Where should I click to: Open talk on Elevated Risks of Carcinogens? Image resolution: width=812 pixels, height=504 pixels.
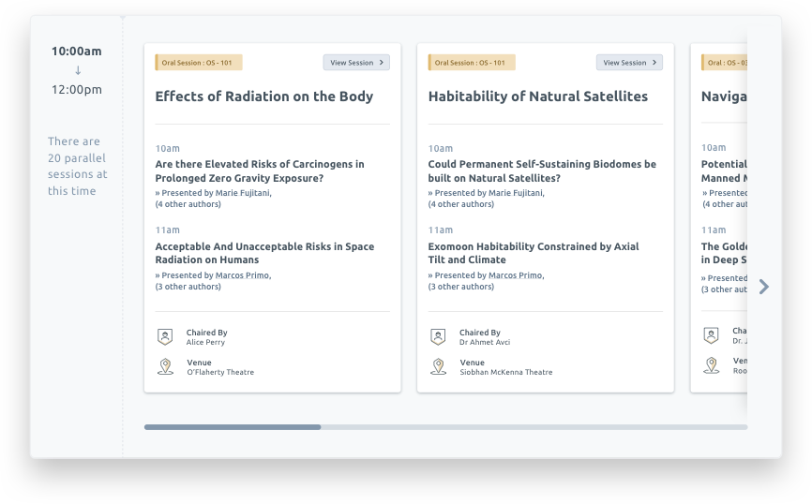(x=260, y=170)
